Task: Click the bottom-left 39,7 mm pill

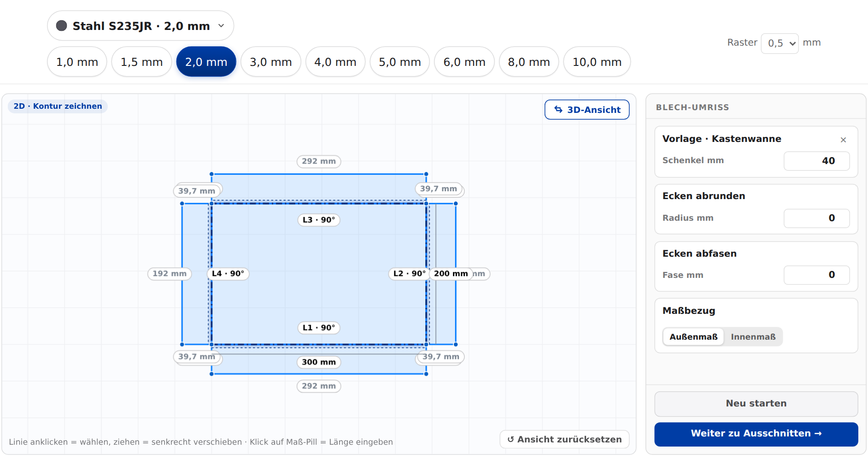Action: pos(197,357)
